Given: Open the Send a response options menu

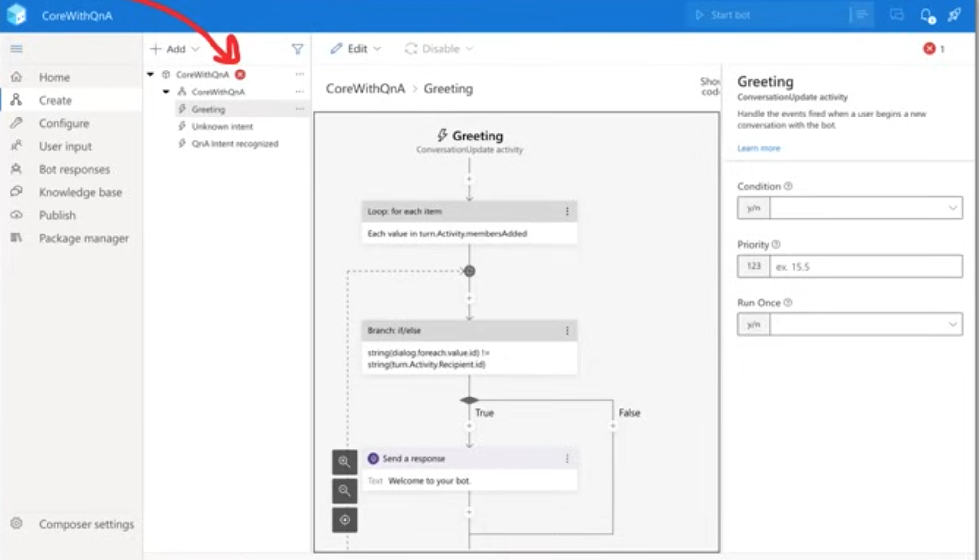Looking at the screenshot, I should tap(567, 459).
